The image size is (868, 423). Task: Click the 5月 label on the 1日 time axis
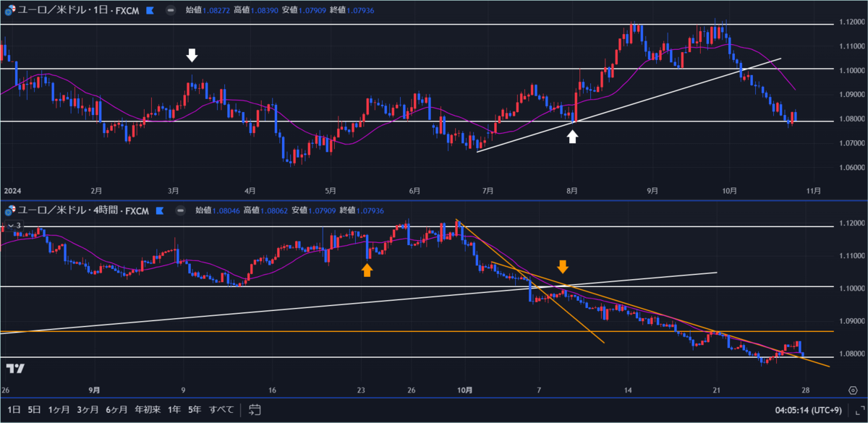pyautogui.click(x=330, y=190)
